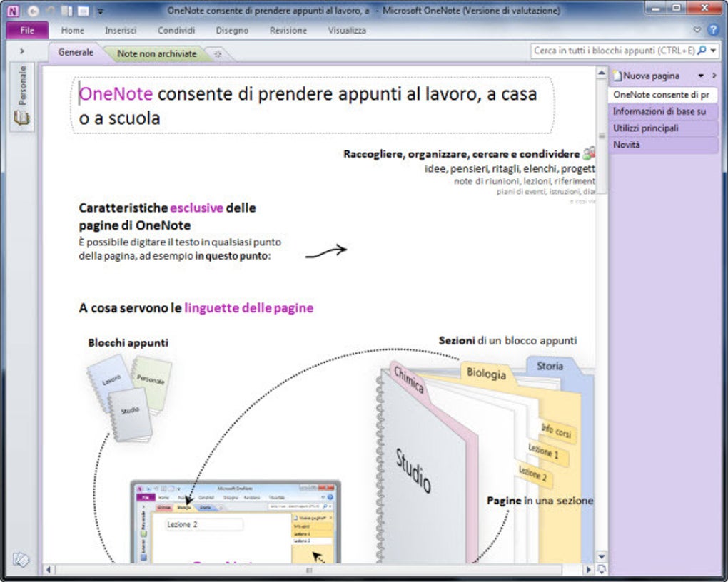Open the search scope dropdown arrow
This screenshot has width=728, height=582.
point(713,51)
